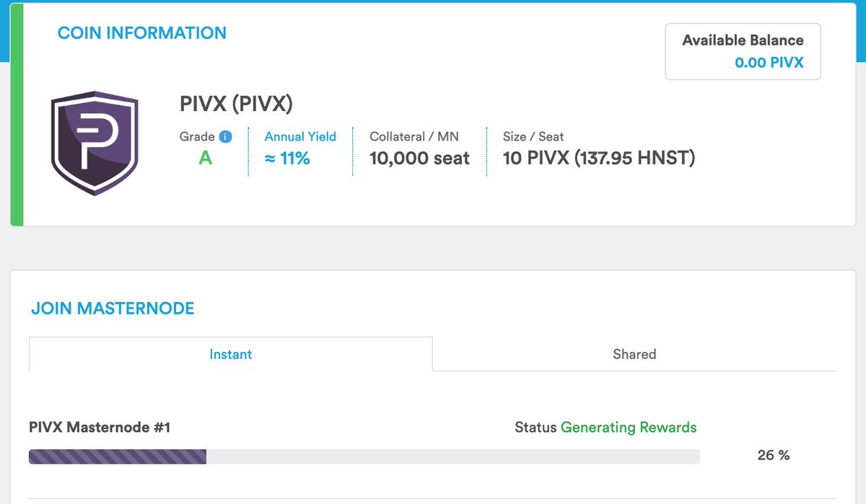Switch to the Shared tab
This screenshot has height=504, width=866.
[x=634, y=354]
